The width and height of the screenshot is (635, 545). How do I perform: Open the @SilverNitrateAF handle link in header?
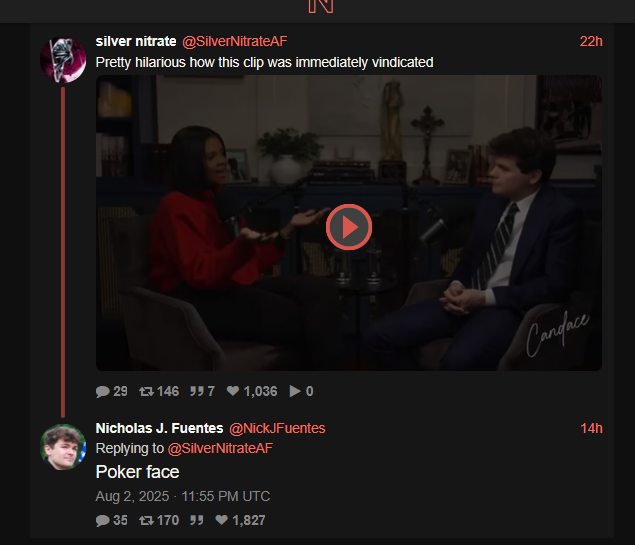coord(234,41)
